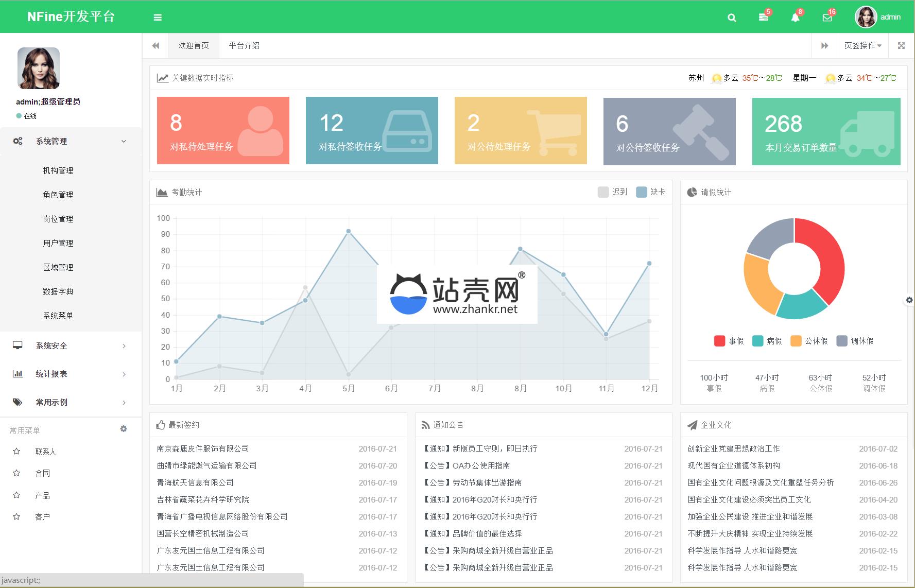This screenshot has width=915, height=588.
Task: Toggle the 迟到 legend series
Action: click(612, 192)
